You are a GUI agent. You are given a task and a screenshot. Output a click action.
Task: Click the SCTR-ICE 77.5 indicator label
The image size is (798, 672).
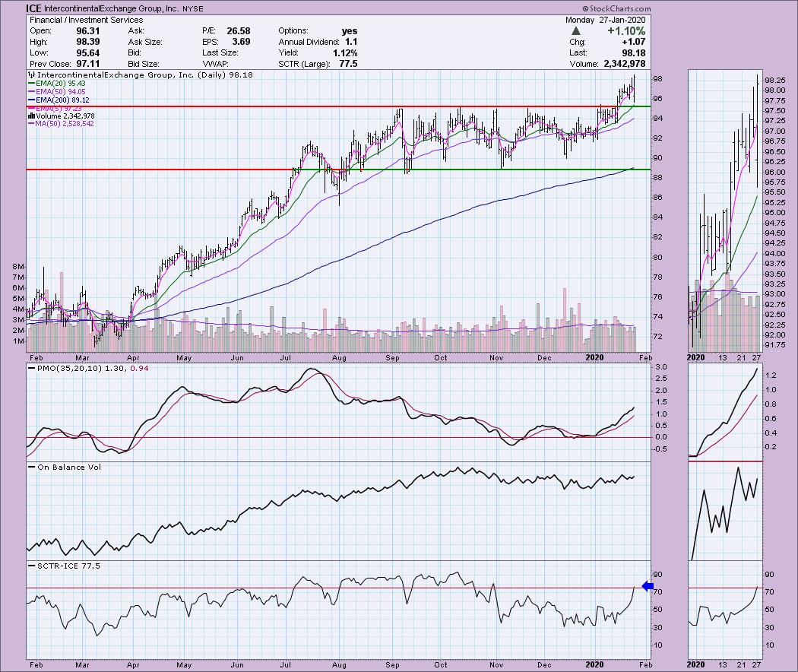click(65, 566)
